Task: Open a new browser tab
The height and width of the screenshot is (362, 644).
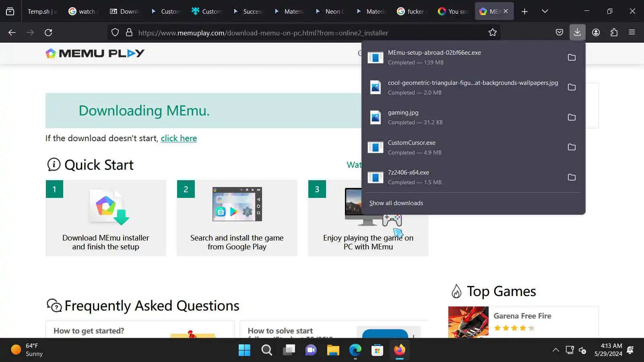Action: tap(524, 11)
